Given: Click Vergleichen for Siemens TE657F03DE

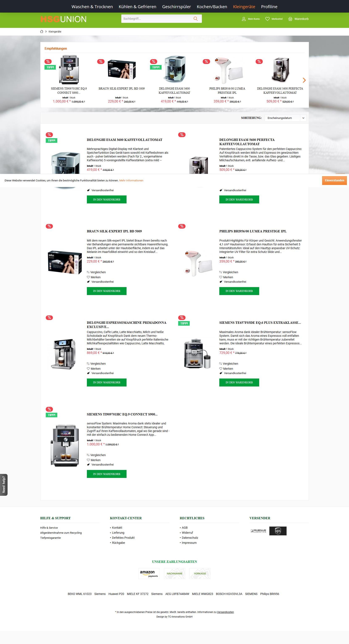Looking at the screenshot, I should click(229, 364).
